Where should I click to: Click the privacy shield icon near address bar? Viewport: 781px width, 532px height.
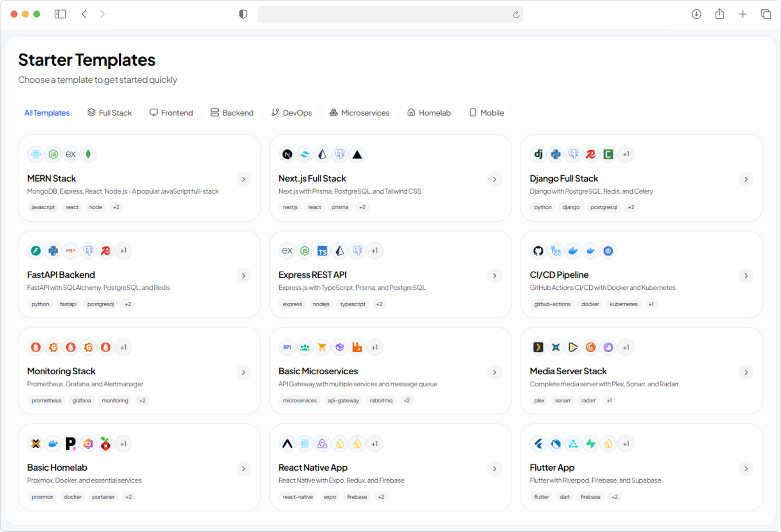243,14
